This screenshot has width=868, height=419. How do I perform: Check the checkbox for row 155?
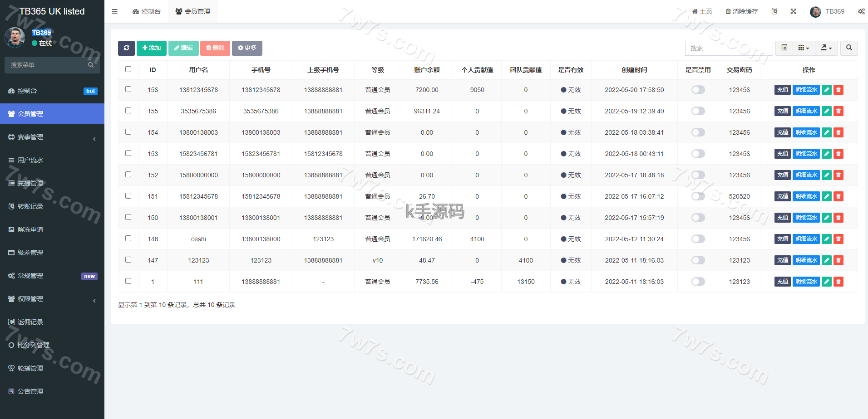(x=128, y=111)
